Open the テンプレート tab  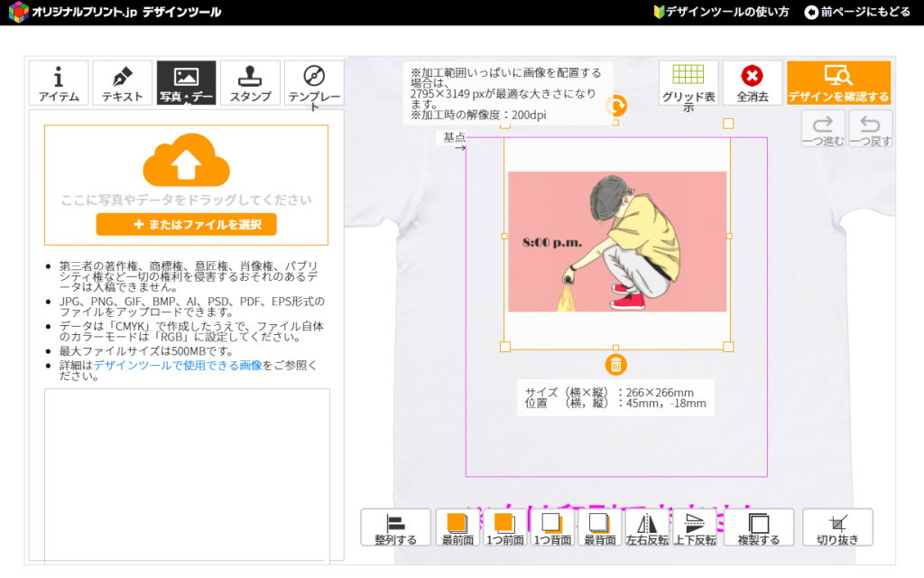click(314, 82)
